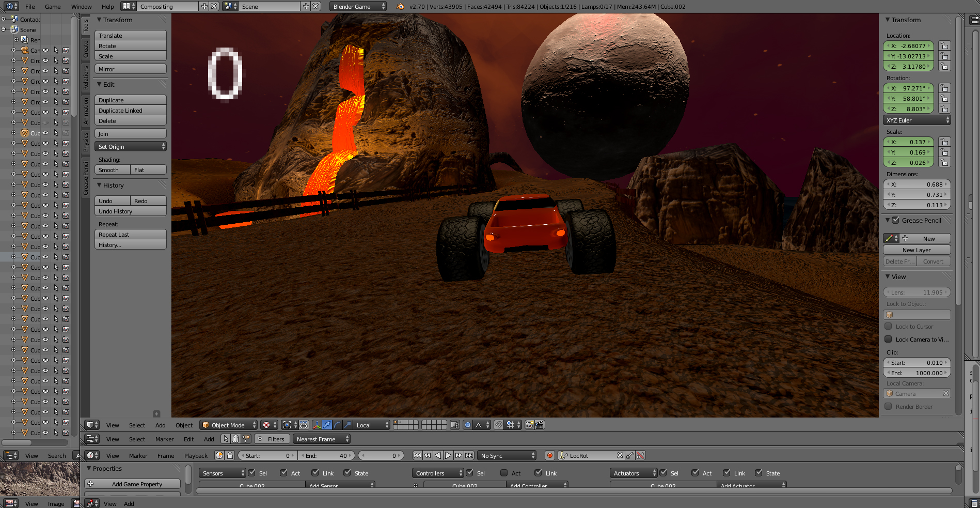Click the red auto-keyframe record button
Viewport: 980px width, 508px height.
550,455
